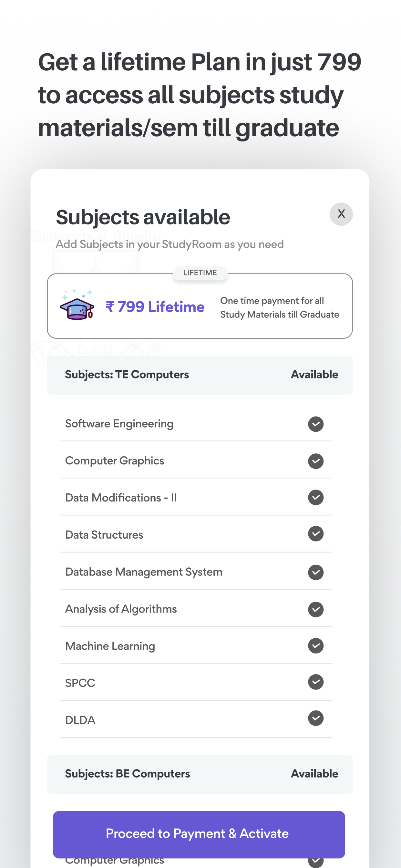Toggle the Computer Graphics checkmark icon

pyautogui.click(x=316, y=461)
